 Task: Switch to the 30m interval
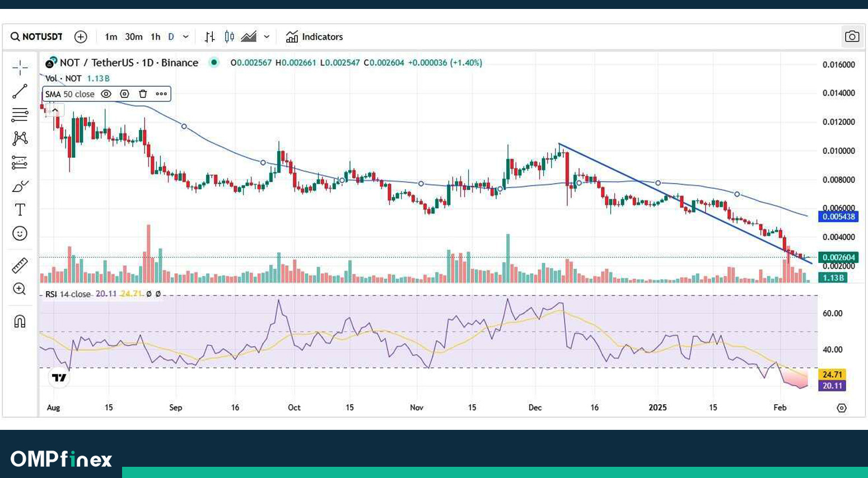133,37
